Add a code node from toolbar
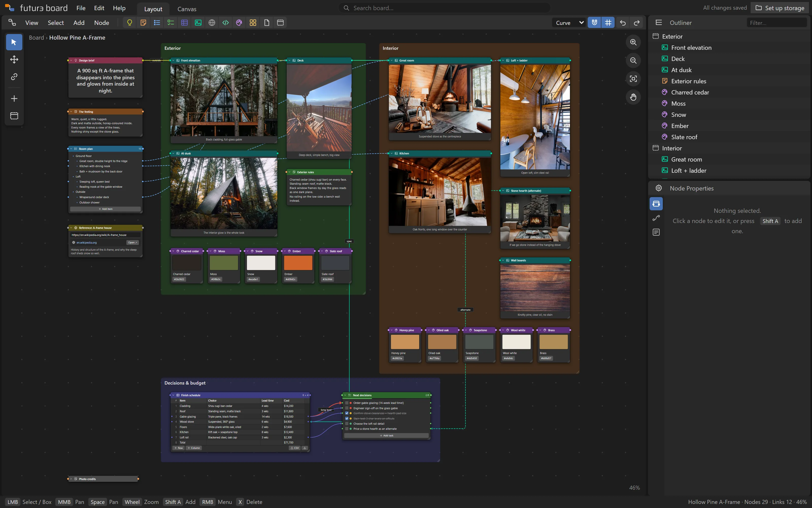 coord(226,23)
